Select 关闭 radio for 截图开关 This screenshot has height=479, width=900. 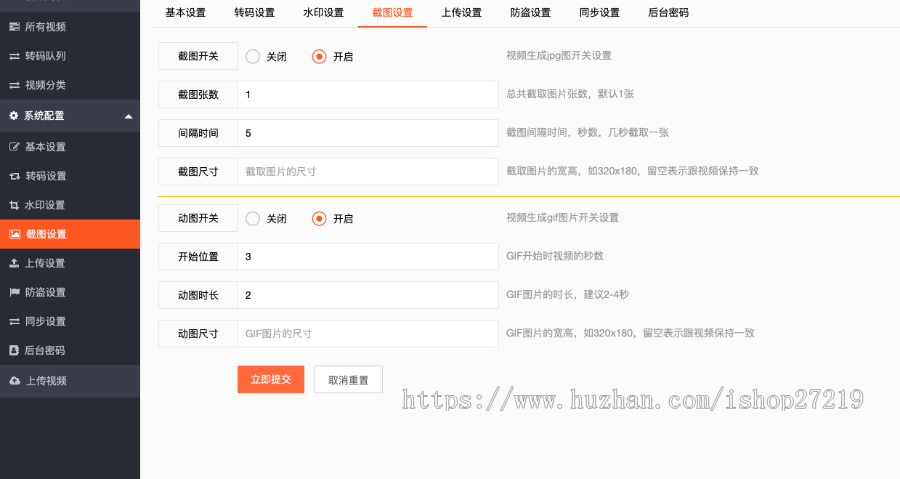252,57
